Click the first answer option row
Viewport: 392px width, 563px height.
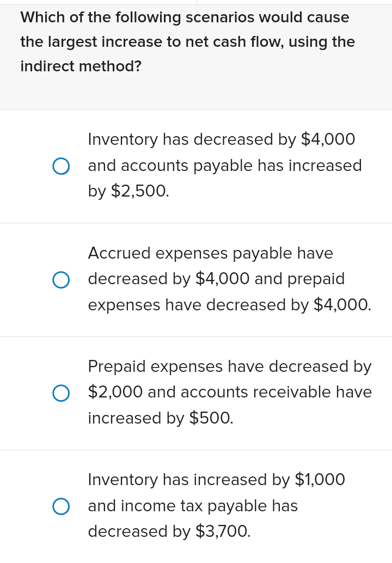coord(196,166)
